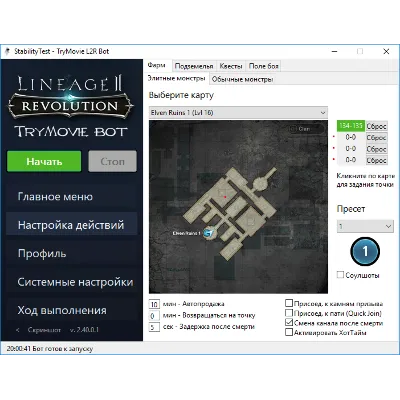Open the Пресет dropdown
400x400 pixels.
tap(365, 226)
